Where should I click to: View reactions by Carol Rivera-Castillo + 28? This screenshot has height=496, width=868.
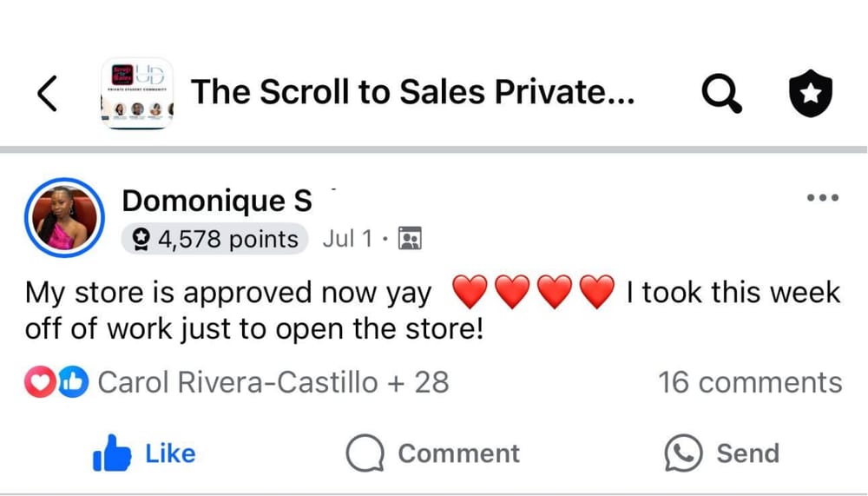point(273,382)
